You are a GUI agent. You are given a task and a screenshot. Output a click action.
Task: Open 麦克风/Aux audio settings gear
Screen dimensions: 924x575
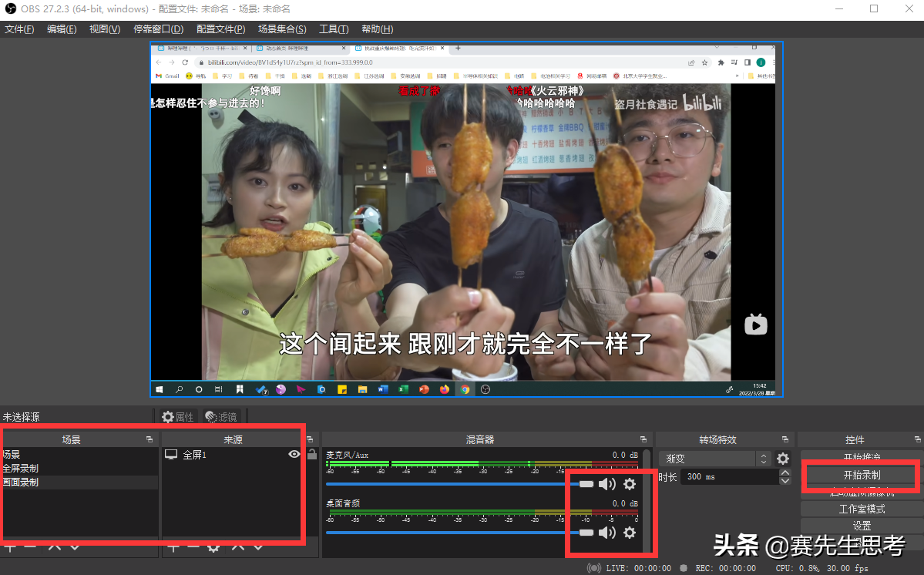click(630, 484)
